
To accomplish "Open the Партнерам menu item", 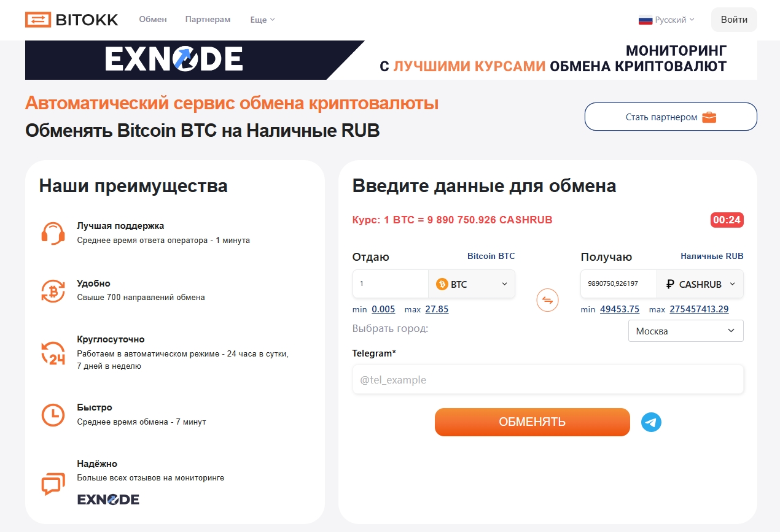I will click(x=208, y=19).
